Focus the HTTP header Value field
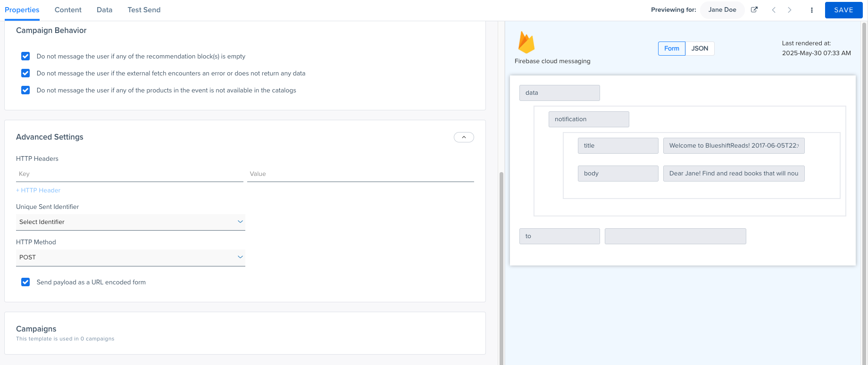 360,174
